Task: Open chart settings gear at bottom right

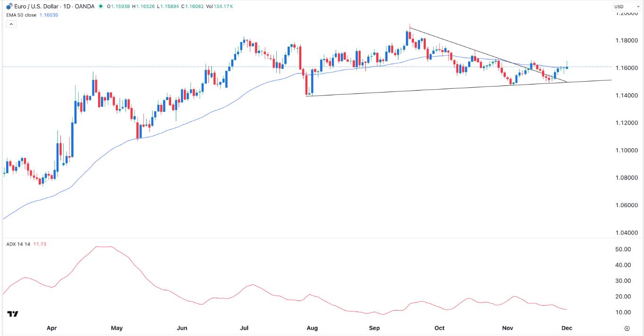Action: click(627, 328)
